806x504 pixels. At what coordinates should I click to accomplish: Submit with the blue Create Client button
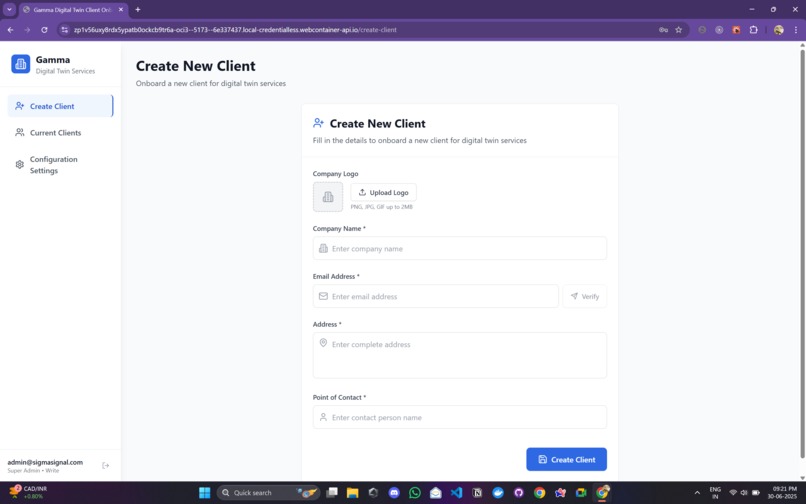coord(566,459)
